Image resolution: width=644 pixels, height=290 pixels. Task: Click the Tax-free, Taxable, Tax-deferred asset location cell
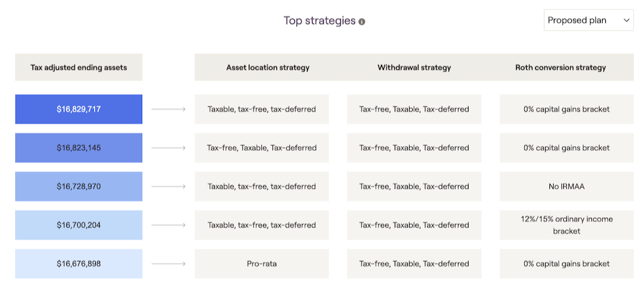point(262,148)
